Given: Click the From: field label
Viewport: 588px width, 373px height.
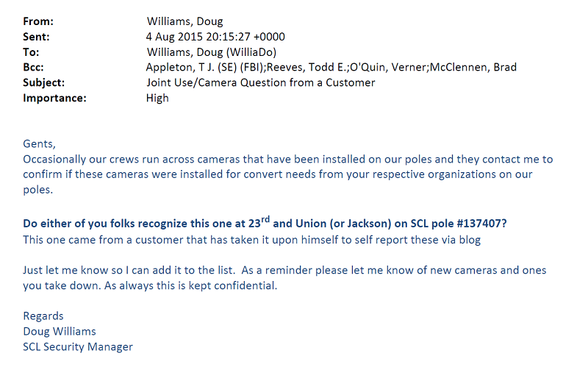Looking at the screenshot, I should click(x=38, y=21).
